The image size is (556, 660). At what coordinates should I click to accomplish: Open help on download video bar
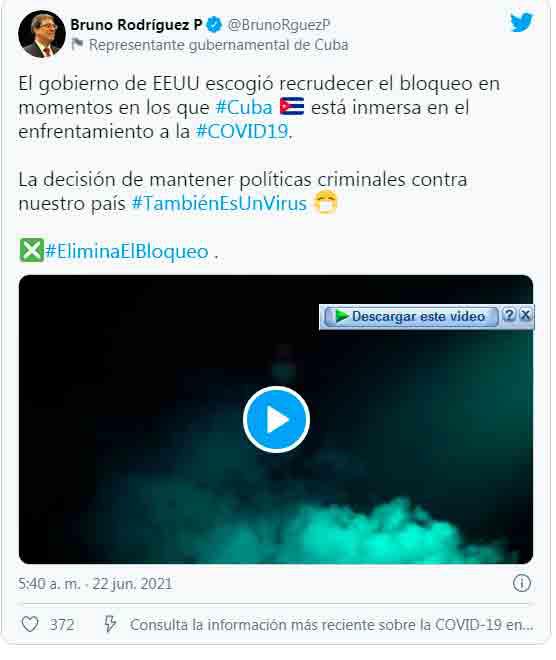509,315
